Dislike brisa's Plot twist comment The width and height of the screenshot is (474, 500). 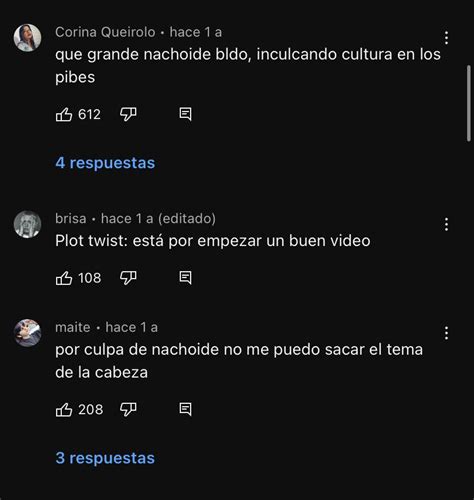pyautogui.click(x=128, y=278)
